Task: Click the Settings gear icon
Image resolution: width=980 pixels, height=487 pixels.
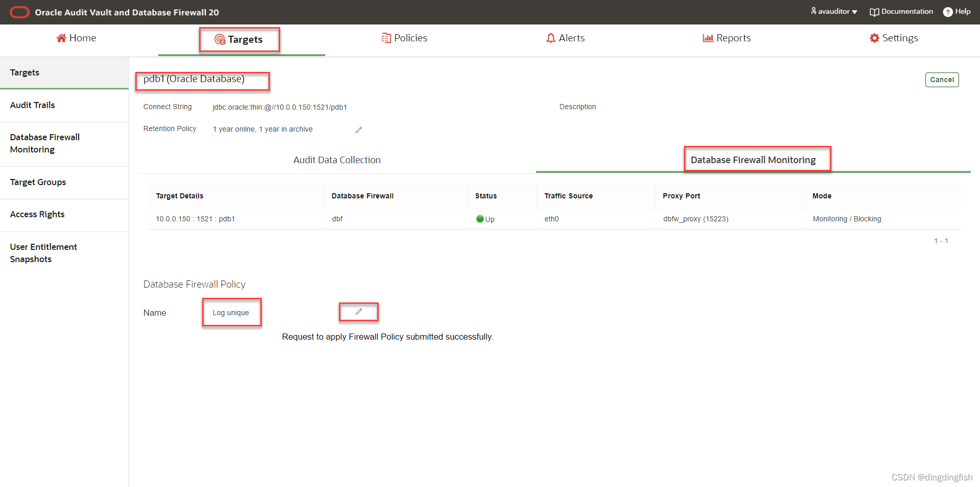Action: click(x=874, y=38)
